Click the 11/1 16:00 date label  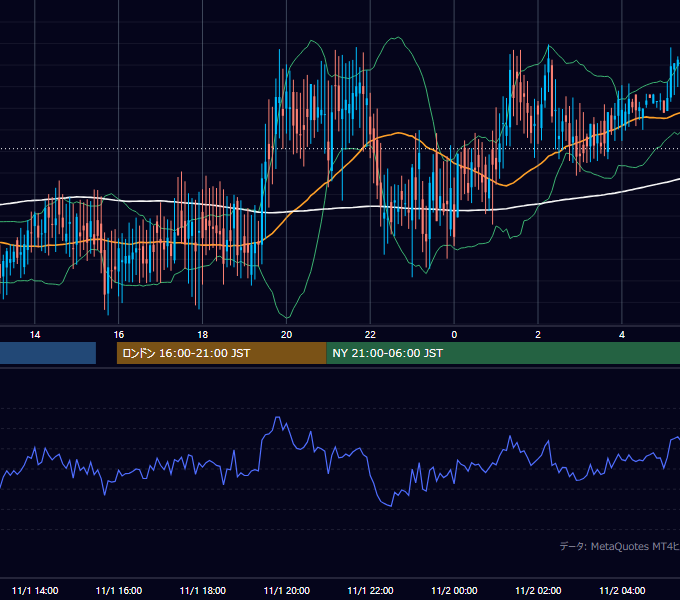(118, 590)
